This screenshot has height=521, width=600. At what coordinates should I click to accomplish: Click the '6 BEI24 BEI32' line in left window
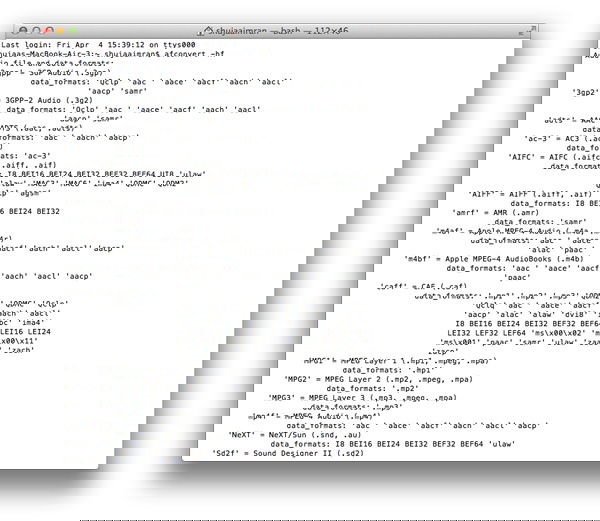[x=30, y=211]
